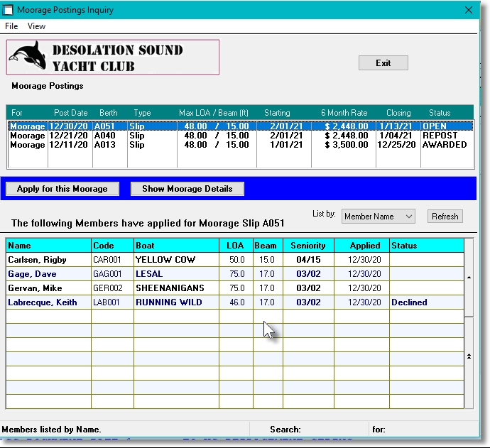Click the members grid scroll up arrow
The width and height of the screenshot is (490, 448).
click(x=469, y=278)
